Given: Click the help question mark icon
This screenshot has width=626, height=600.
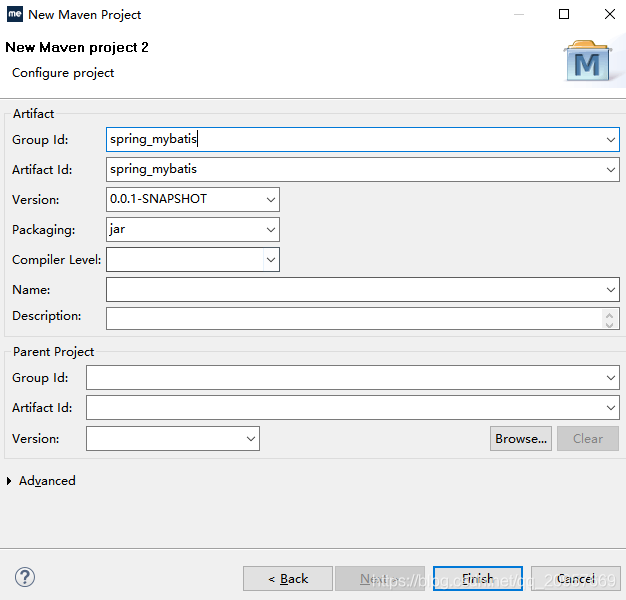Looking at the screenshot, I should coord(25,577).
